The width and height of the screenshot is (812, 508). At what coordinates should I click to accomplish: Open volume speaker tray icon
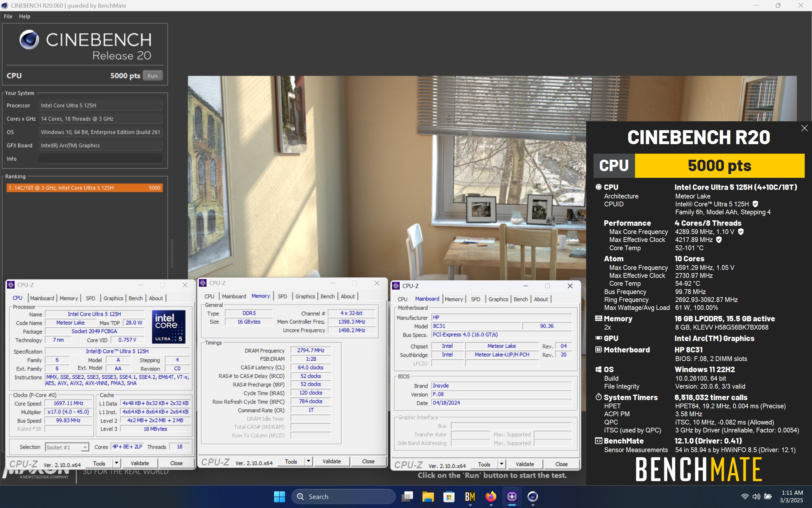click(756, 496)
